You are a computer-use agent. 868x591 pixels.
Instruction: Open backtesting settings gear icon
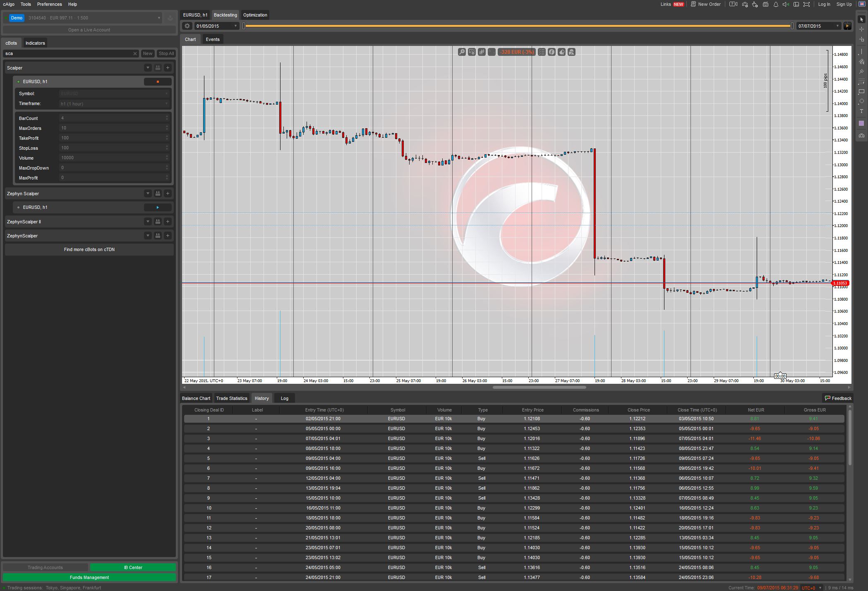tap(187, 26)
